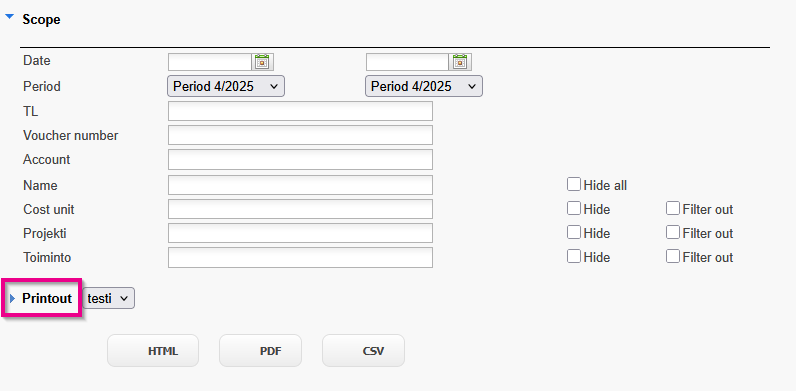Export the report as CSV
The image size is (796, 391).
coord(363,351)
